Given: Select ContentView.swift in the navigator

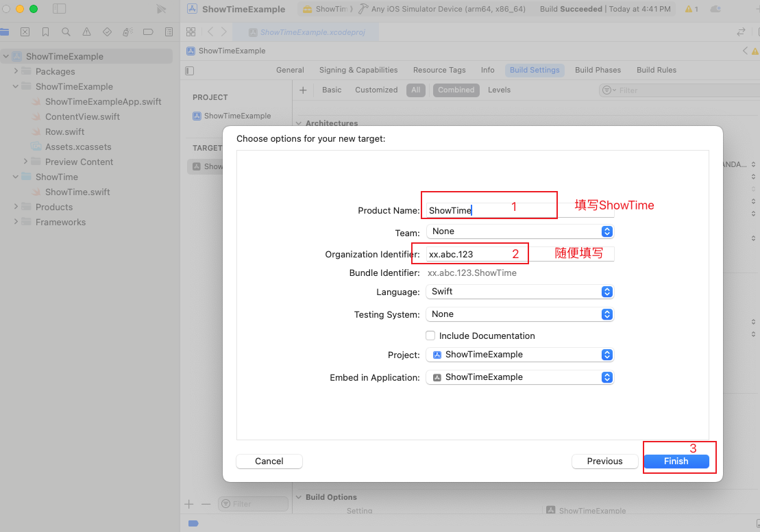Looking at the screenshot, I should click(x=82, y=116).
